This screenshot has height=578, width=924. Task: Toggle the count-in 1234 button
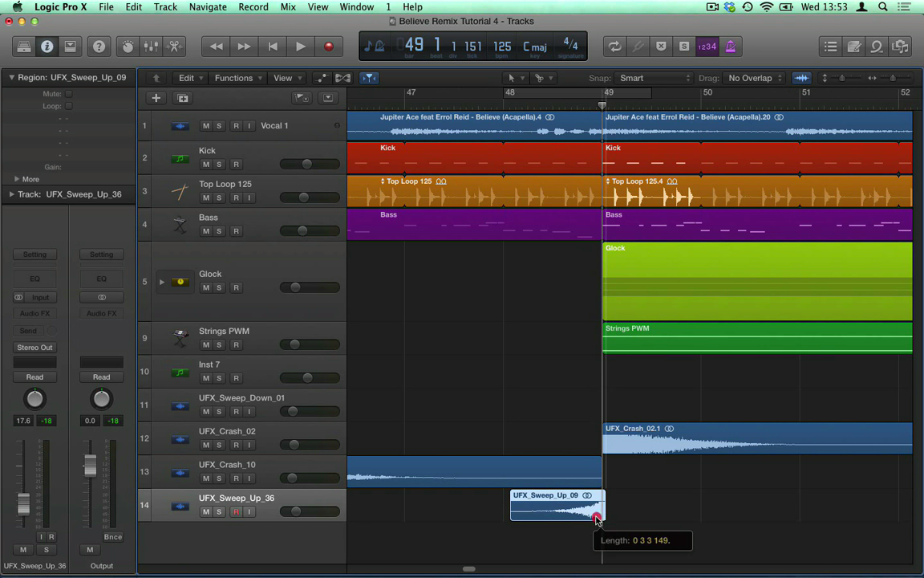click(x=707, y=47)
